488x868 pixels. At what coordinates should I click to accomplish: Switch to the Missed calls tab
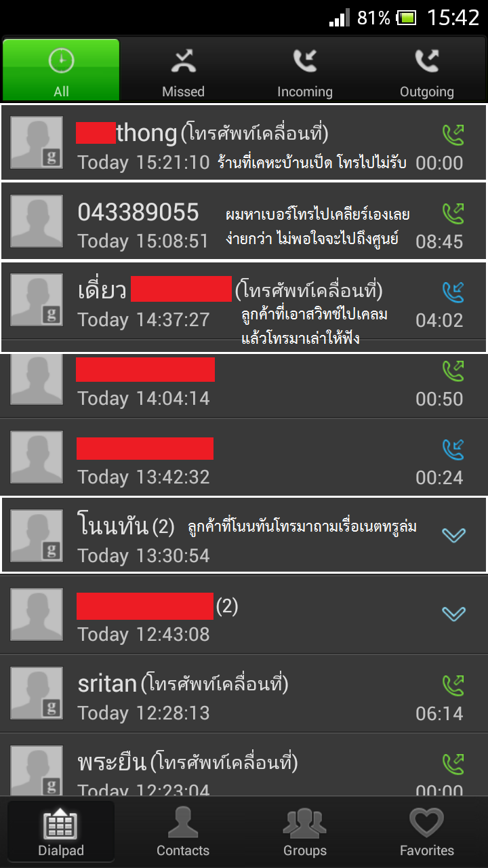(183, 71)
